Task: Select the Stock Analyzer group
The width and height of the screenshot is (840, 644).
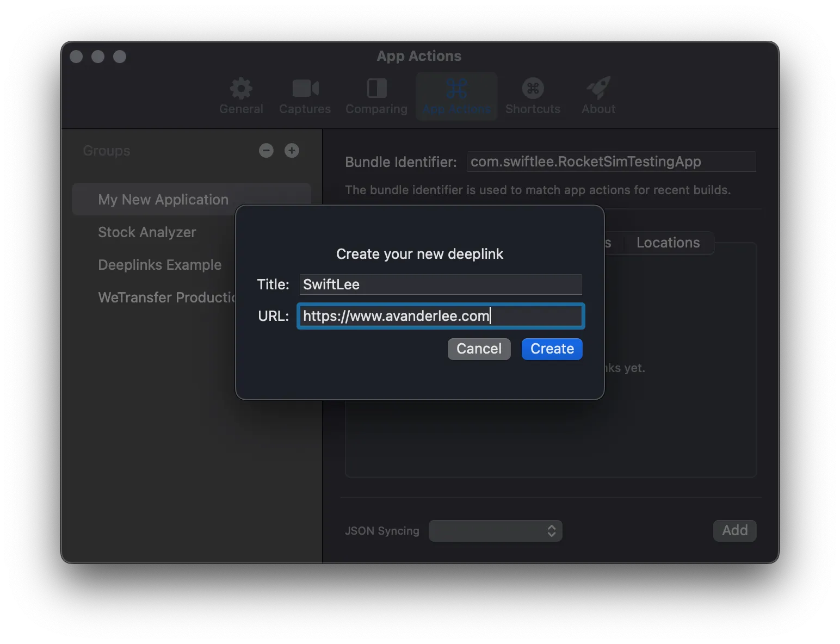Action: 147,232
